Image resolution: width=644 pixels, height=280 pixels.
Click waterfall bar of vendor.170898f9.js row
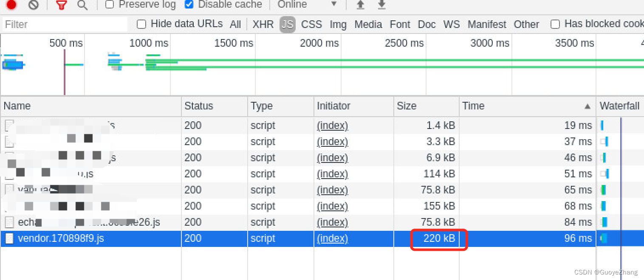[x=604, y=238]
